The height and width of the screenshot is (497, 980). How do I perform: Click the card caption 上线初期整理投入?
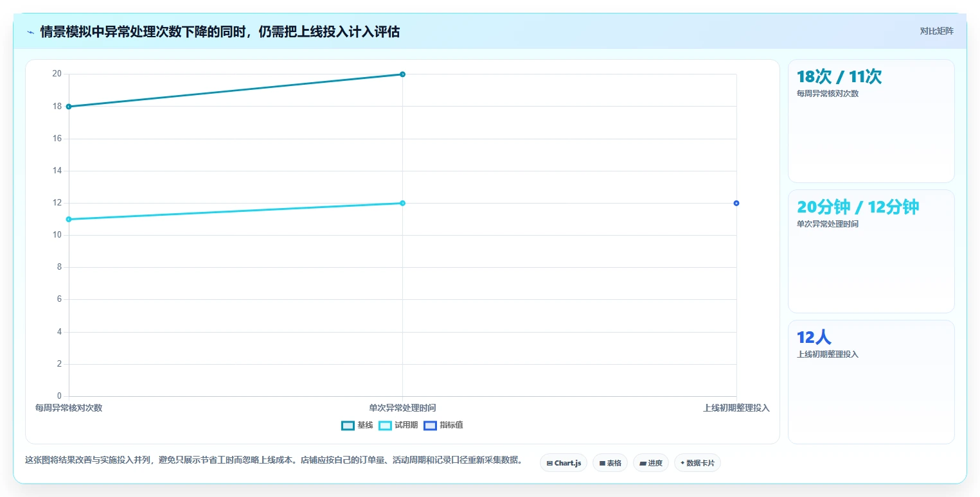(828, 354)
